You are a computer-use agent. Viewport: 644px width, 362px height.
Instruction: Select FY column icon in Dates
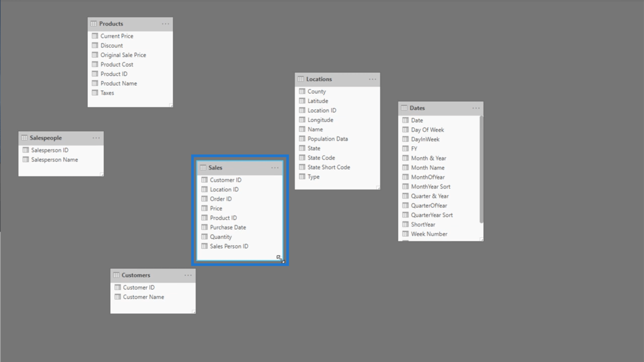click(x=406, y=149)
